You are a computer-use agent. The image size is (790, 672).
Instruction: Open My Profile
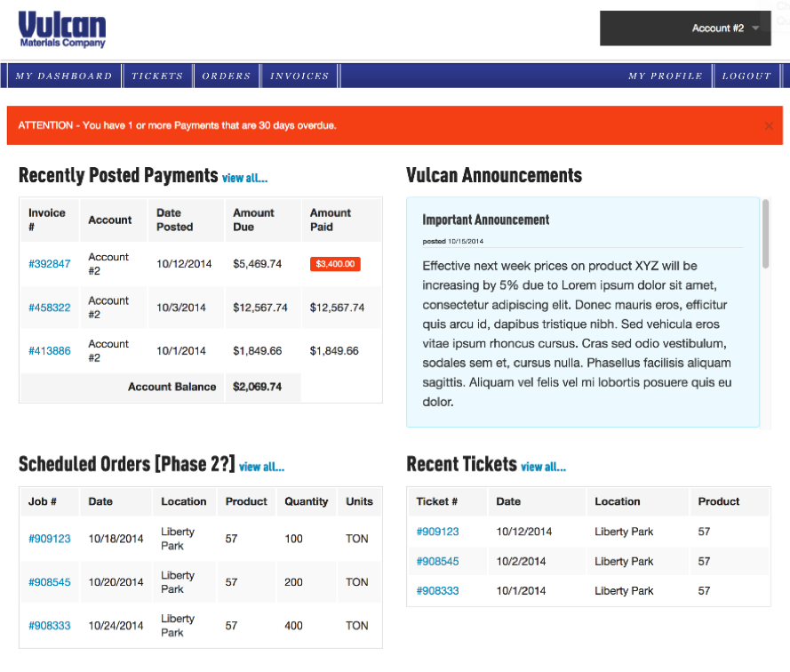click(x=665, y=76)
